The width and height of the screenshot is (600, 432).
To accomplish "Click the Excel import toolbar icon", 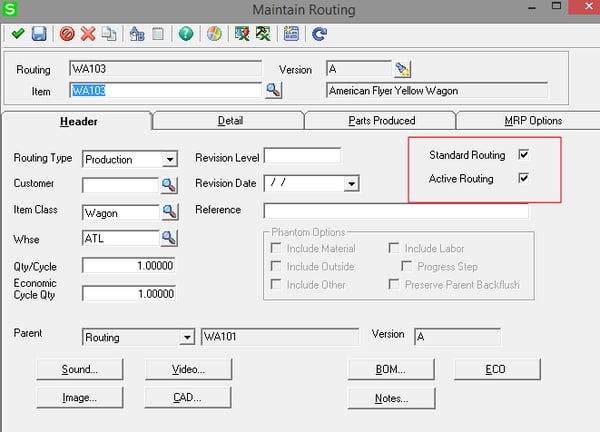I will [x=242, y=34].
